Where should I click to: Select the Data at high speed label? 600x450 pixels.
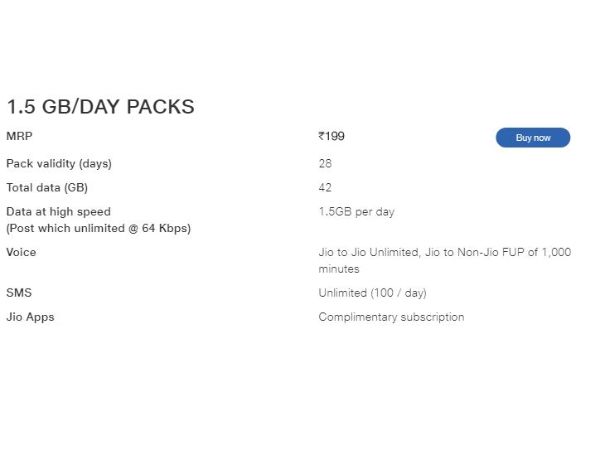[x=58, y=212]
